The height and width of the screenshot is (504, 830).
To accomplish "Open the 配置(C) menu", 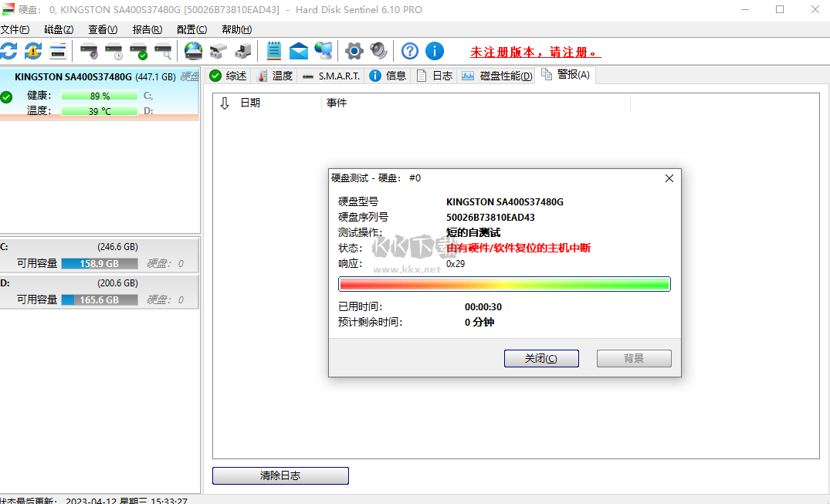I will pos(191,29).
